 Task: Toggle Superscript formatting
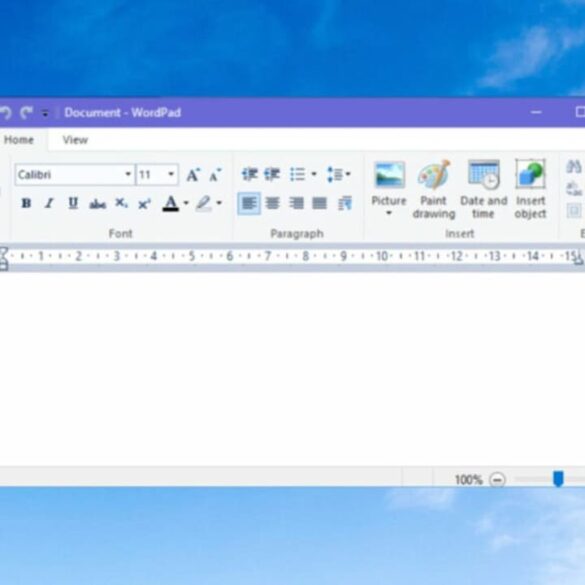[x=144, y=203]
